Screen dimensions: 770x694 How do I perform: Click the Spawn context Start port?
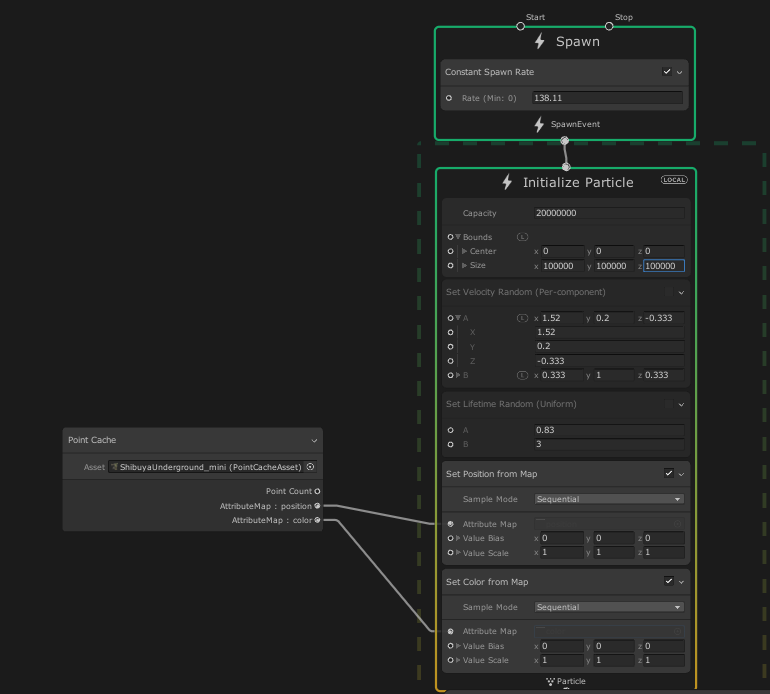[x=521, y=26]
